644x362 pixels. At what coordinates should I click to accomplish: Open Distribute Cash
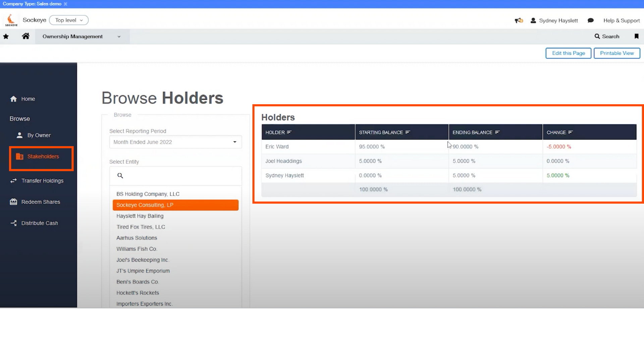click(x=34, y=223)
